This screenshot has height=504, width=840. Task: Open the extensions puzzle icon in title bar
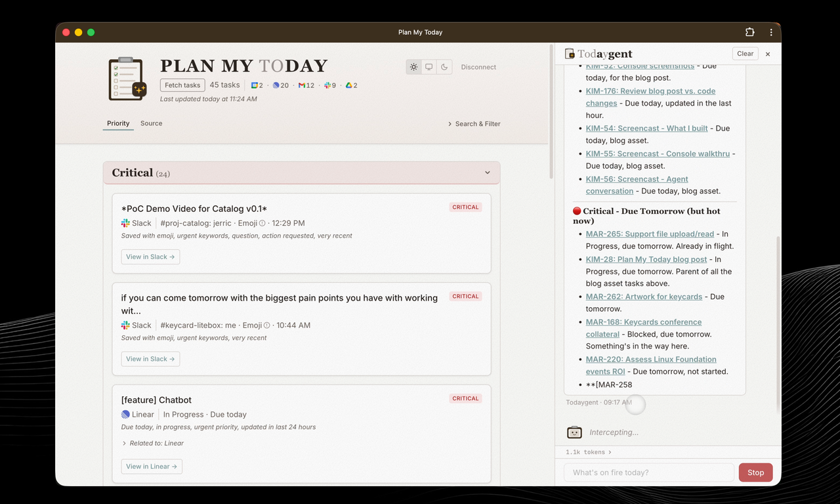[x=750, y=32]
